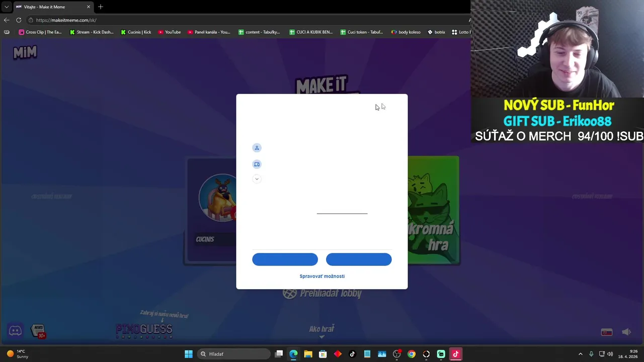Open a new browser tab

point(101,7)
